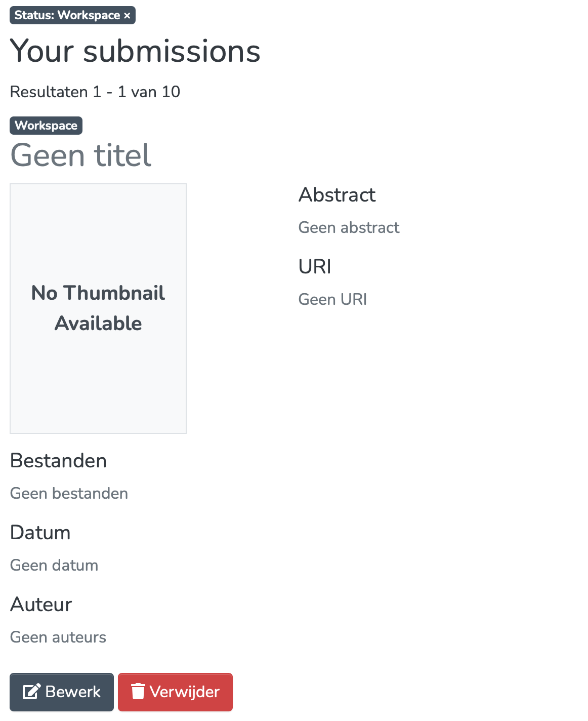Select the Workspace status badge on the submission
588x721 pixels.
tap(46, 126)
